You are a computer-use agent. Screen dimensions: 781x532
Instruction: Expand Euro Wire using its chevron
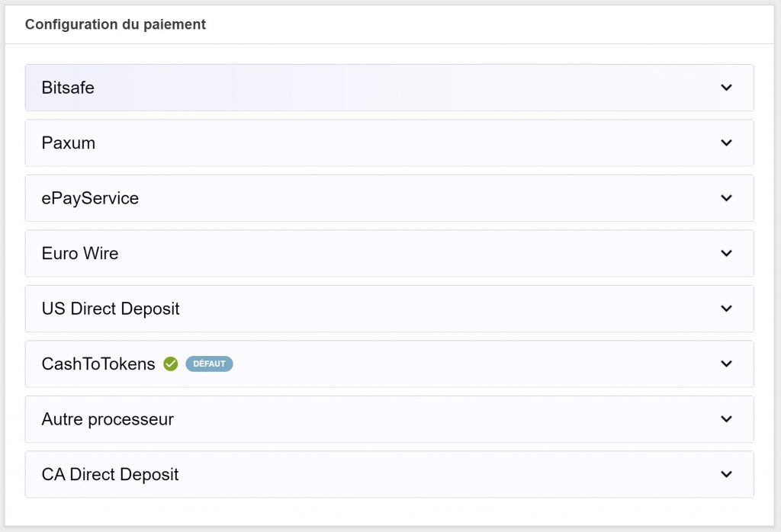(726, 253)
